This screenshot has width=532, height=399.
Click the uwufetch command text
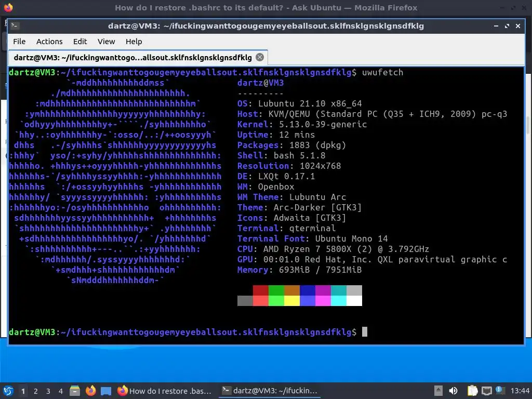click(x=383, y=72)
